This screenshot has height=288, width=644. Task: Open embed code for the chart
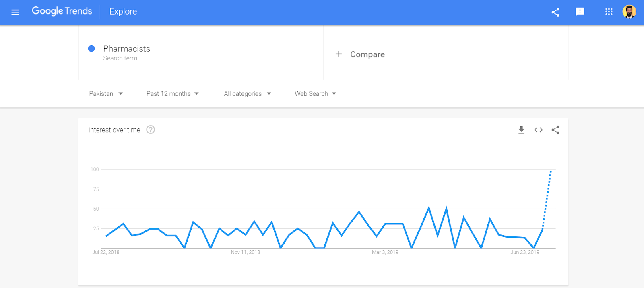click(539, 130)
